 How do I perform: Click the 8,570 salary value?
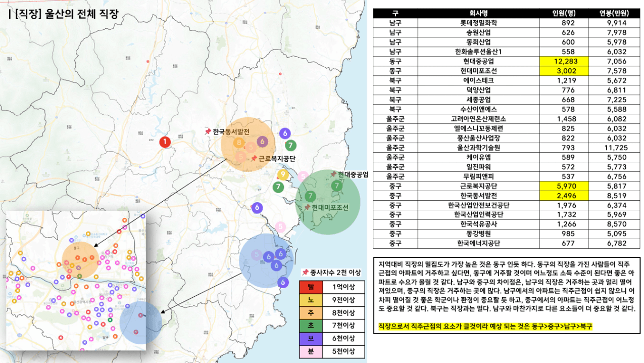617,225
